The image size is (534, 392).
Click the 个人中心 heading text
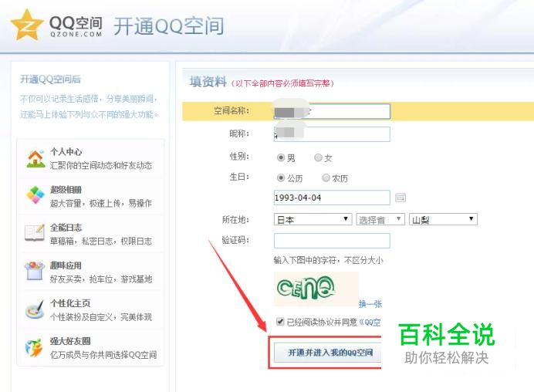[x=66, y=152]
